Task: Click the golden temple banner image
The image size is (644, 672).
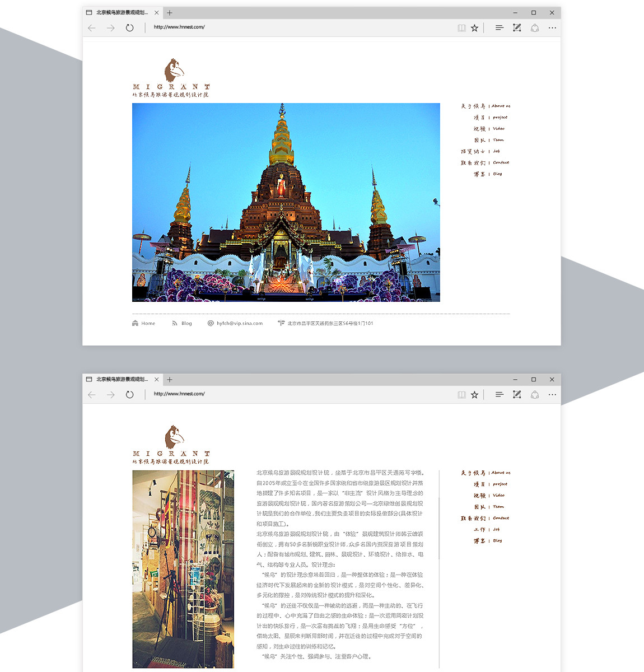Action: tap(286, 202)
